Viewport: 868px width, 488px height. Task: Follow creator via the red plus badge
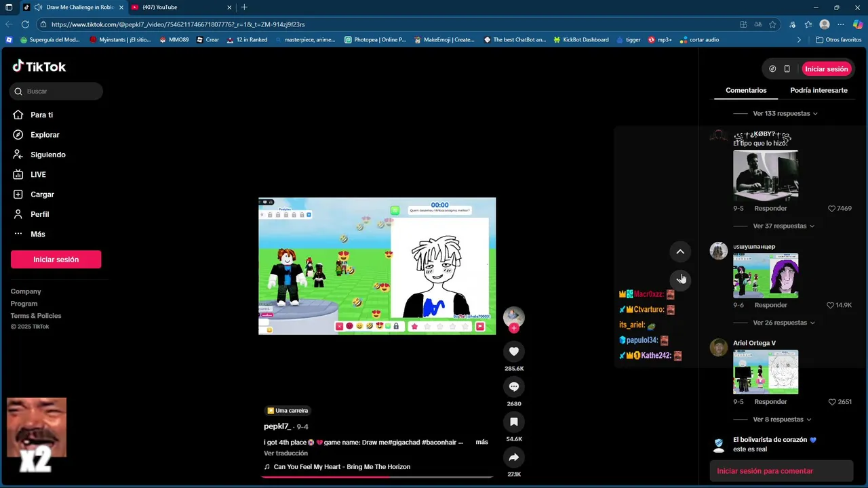coord(514,328)
